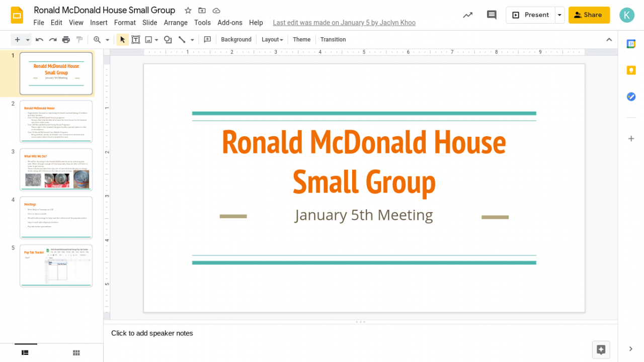Click the Background toolbar button
Screen dimensions: 644x362
236,40
